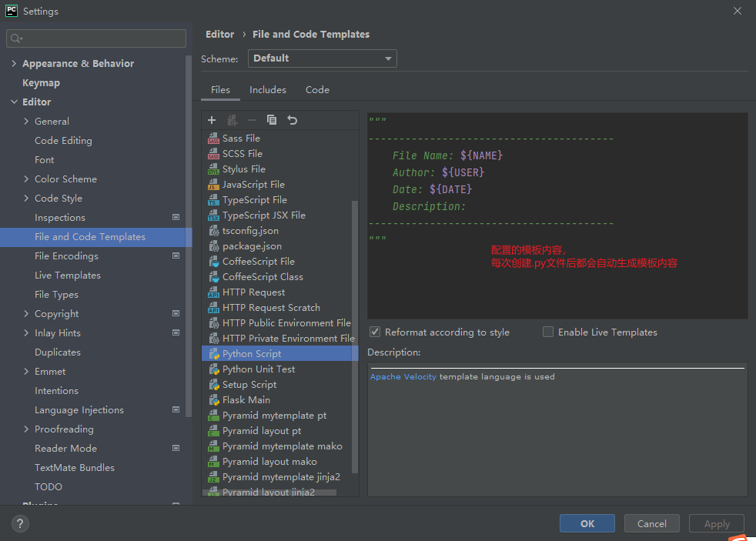The width and height of the screenshot is (756, 541).
Task: Expand the Code Style subsection
Action: pos(26,198)
